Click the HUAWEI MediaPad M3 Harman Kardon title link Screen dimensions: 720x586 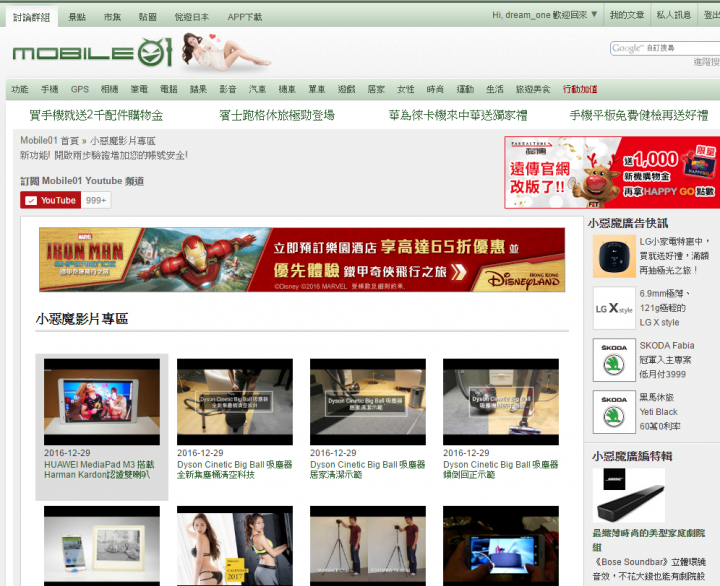point(99,470)
